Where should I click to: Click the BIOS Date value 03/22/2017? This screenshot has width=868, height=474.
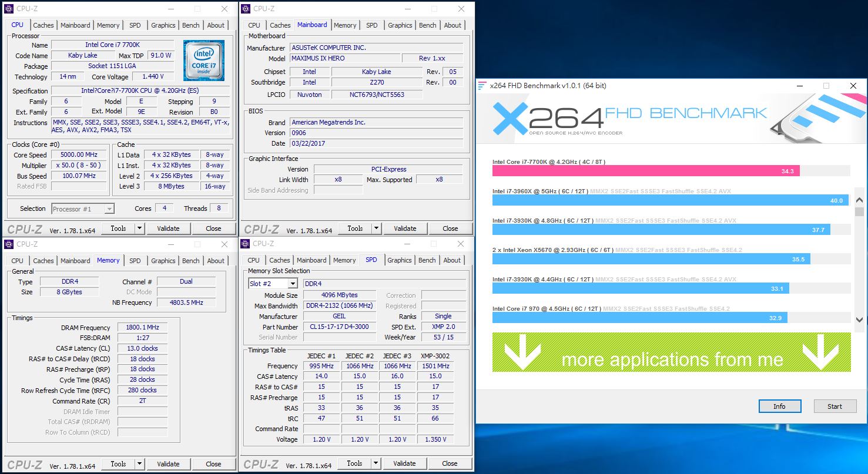376,143
